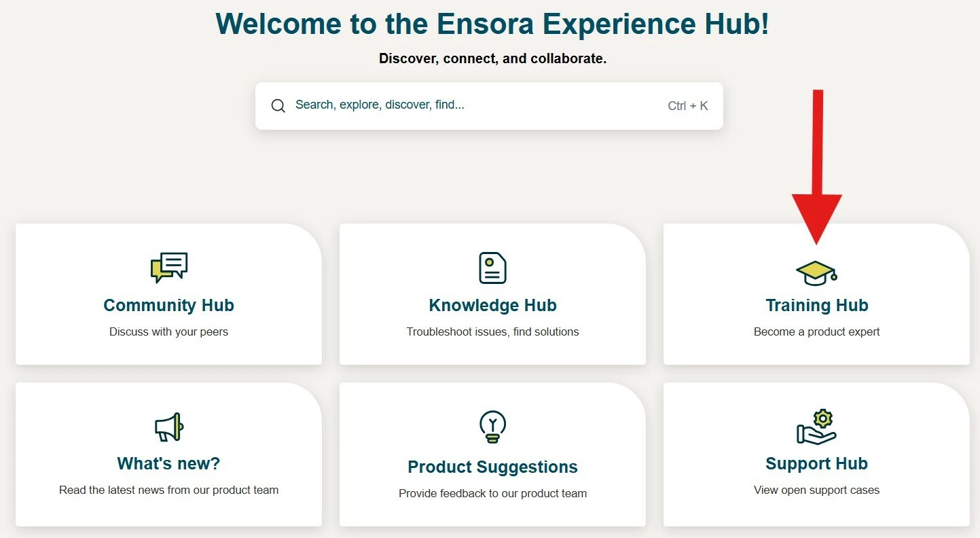Open the Knowledge Hub heading link

(x=492, y=306)
